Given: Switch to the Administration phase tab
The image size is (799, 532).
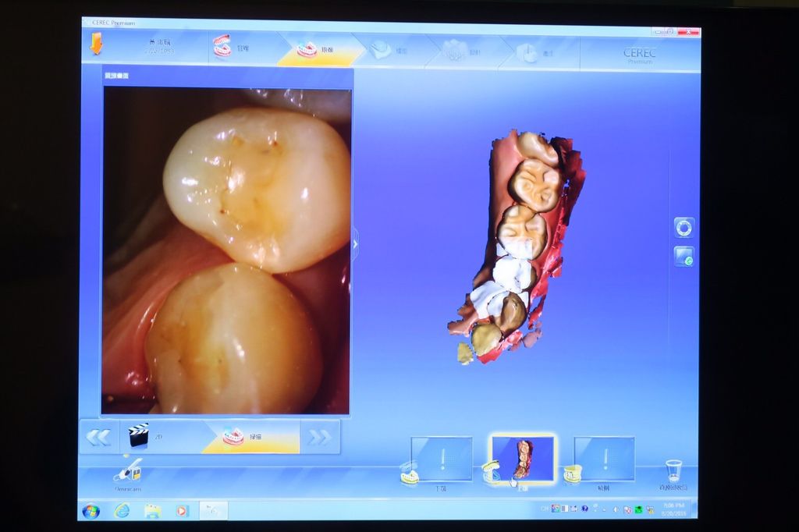Looking at the screenshot, I should (x=242, y=48).
